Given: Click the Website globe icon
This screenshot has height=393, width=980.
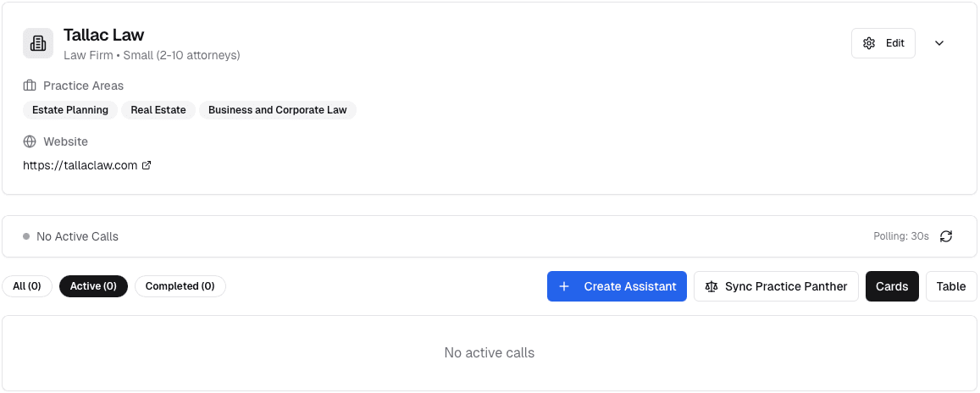Looking at the screenshot, I should click(x=30, y=141).
